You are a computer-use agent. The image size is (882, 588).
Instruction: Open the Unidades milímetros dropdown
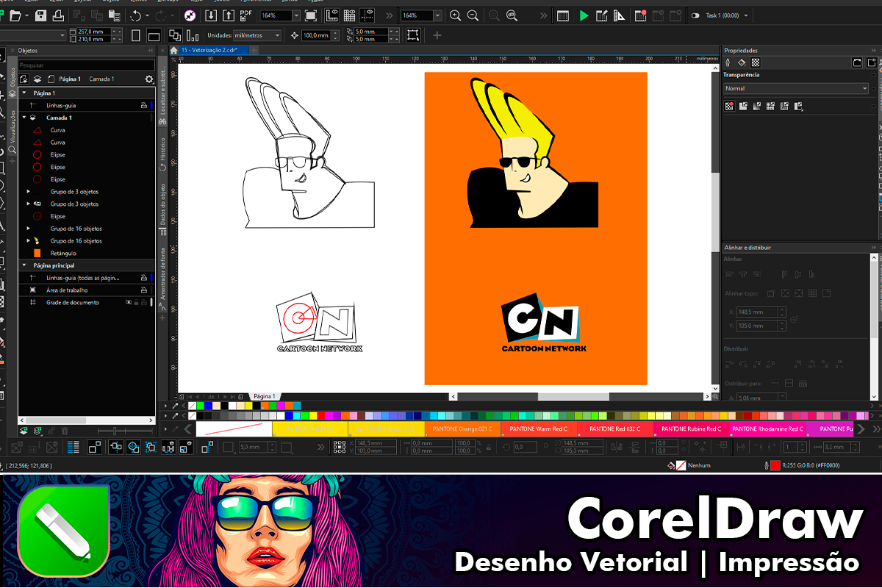tap(277, 35)
